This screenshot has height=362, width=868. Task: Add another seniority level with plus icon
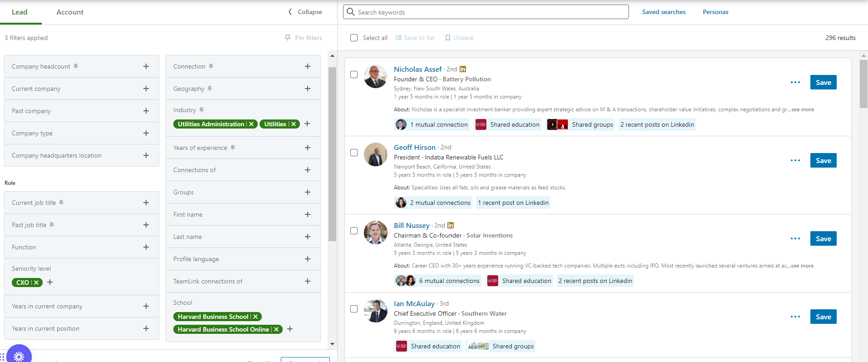[50, 282]
